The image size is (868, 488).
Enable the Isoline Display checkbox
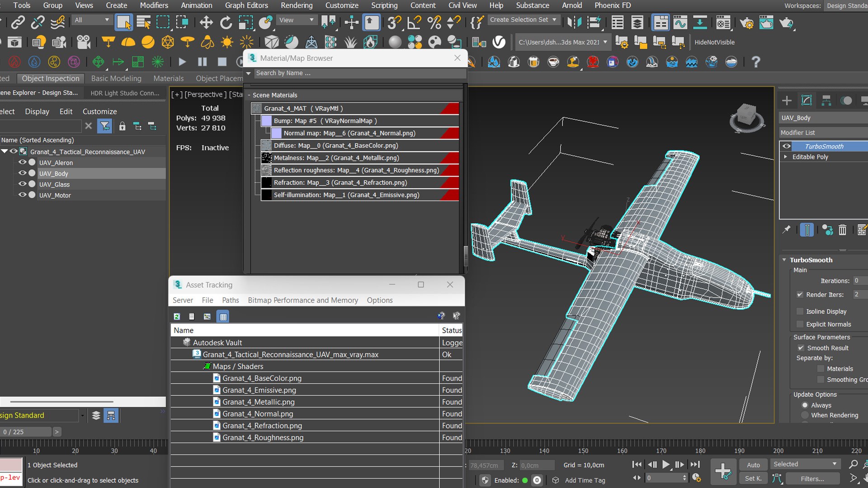point(800,311)
